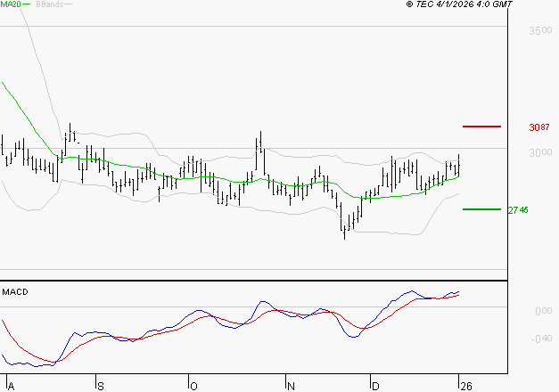Select the 3087 resistance price label

click(538, 127)
